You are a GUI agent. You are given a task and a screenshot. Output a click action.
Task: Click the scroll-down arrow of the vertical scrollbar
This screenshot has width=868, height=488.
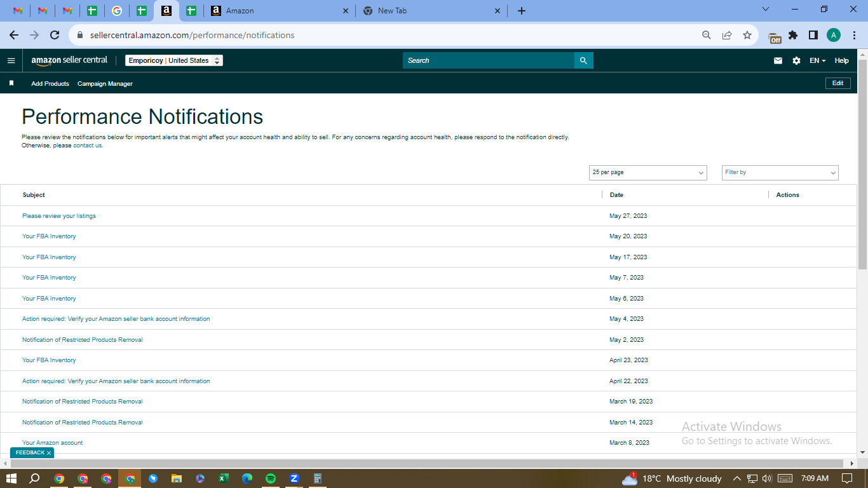(862, 452)
